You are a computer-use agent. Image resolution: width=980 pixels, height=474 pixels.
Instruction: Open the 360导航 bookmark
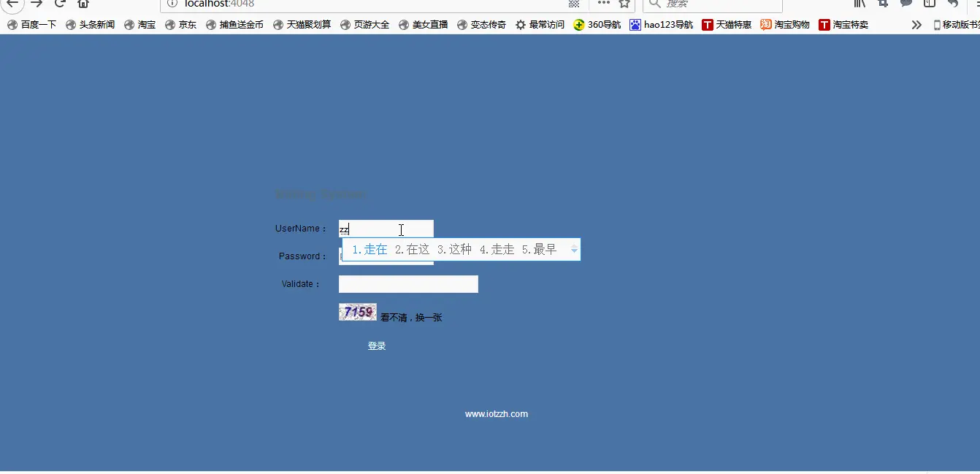(x=597, y=25)
